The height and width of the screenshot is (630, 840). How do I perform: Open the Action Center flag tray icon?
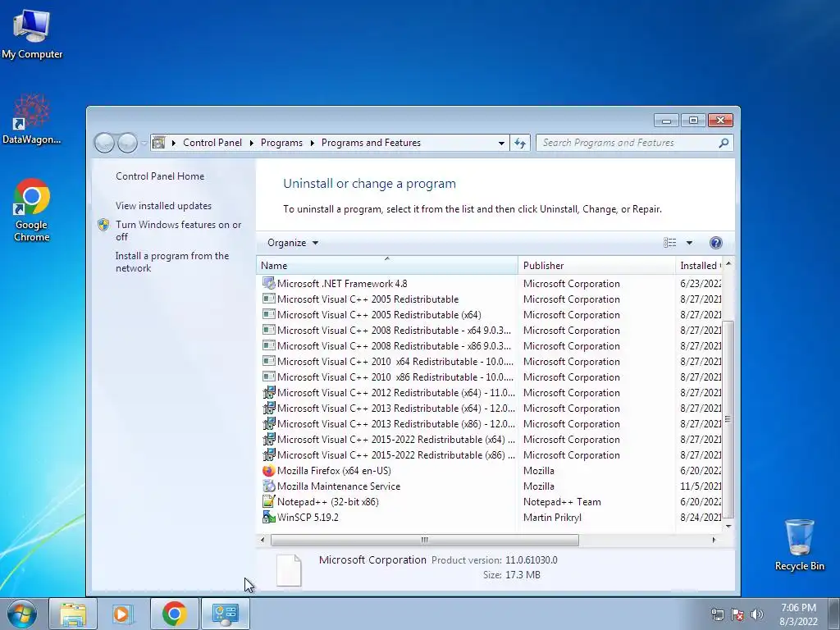(737, 614)
